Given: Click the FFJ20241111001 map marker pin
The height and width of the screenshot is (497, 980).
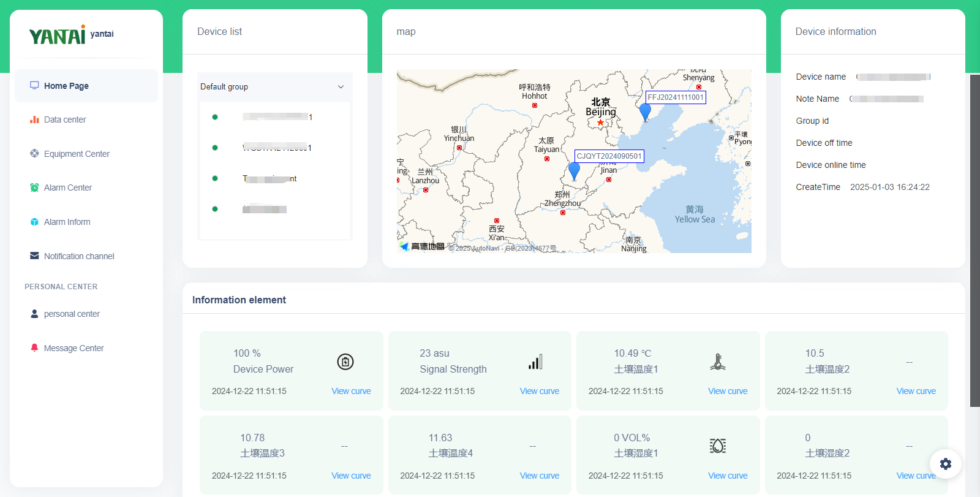Looking at the screenshot, I should 645,112.
